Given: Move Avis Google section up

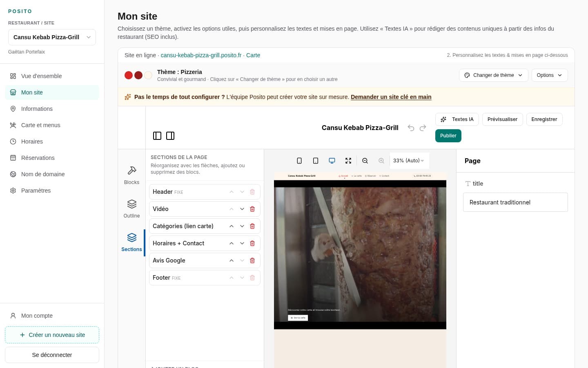Looking at the screenshot, I should 232,260.
